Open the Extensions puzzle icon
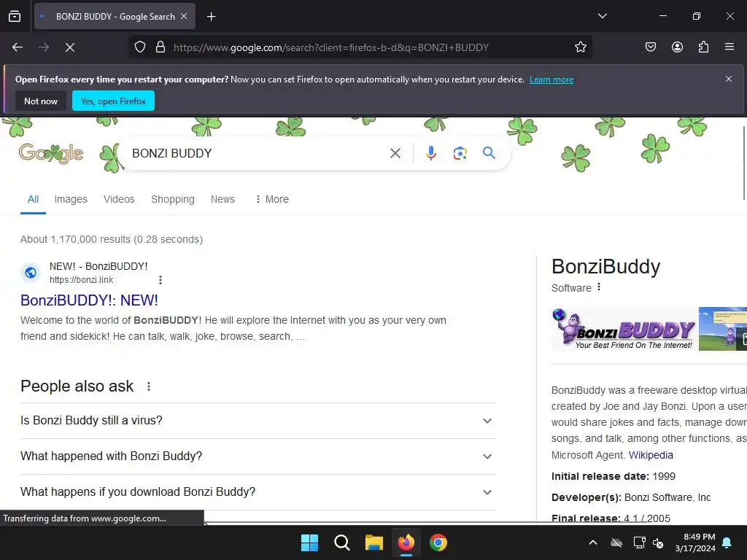 point(703,47)
